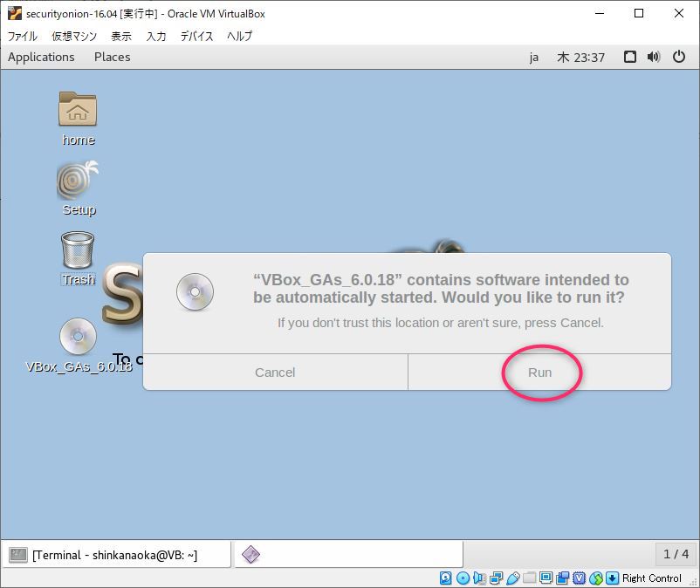Open the 仮想マシン menu
Image resolution: width=700 pixels, height=588 pixels.
[74, 36]
